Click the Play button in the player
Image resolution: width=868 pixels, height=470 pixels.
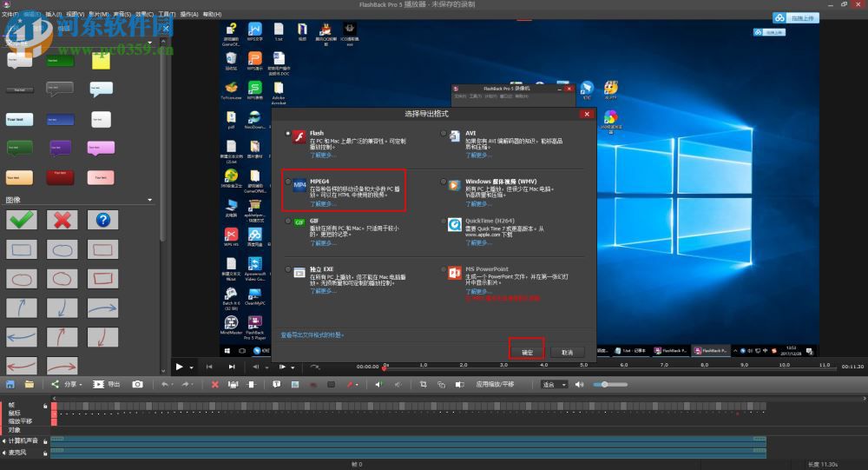pyautogui.click(x=180, y=367)
